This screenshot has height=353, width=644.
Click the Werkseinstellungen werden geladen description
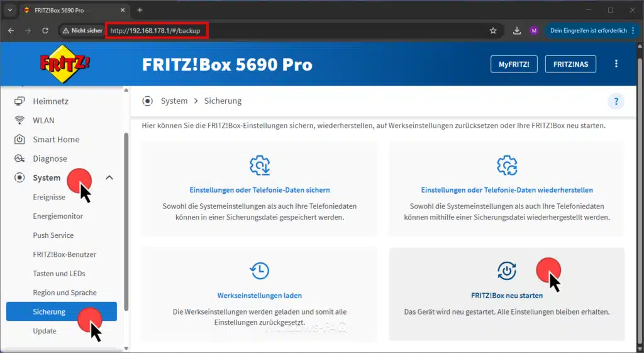[260, 317]
